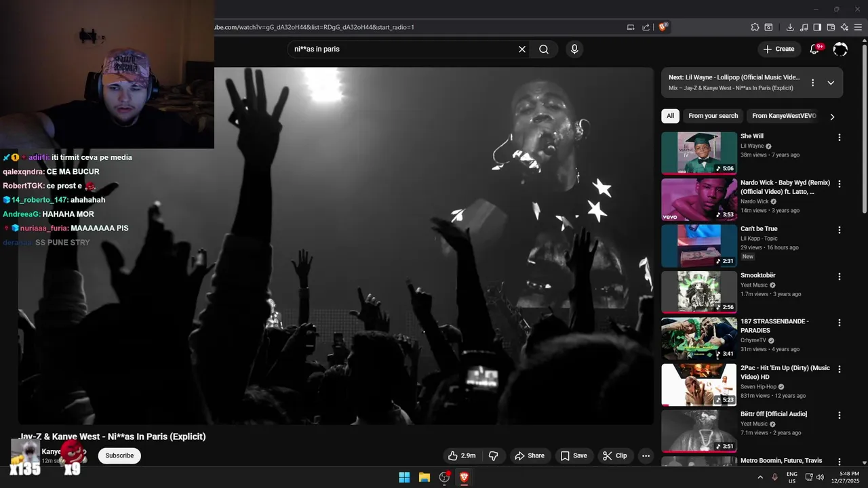
Task: Open the volume control in system tray
Action: pos(820,477)
